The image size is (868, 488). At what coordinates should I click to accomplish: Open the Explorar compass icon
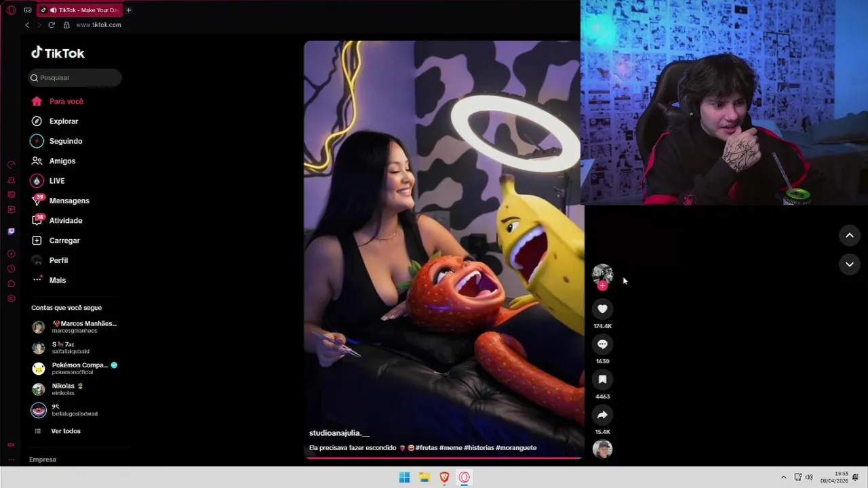pyautogui.click(x=37, y=121)
